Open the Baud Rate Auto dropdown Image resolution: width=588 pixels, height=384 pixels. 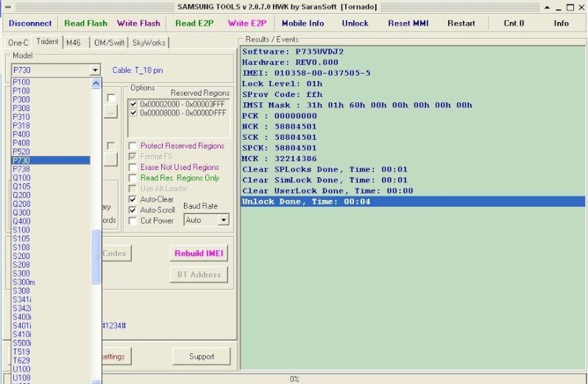pyautogui.click(x=223, y=220)
